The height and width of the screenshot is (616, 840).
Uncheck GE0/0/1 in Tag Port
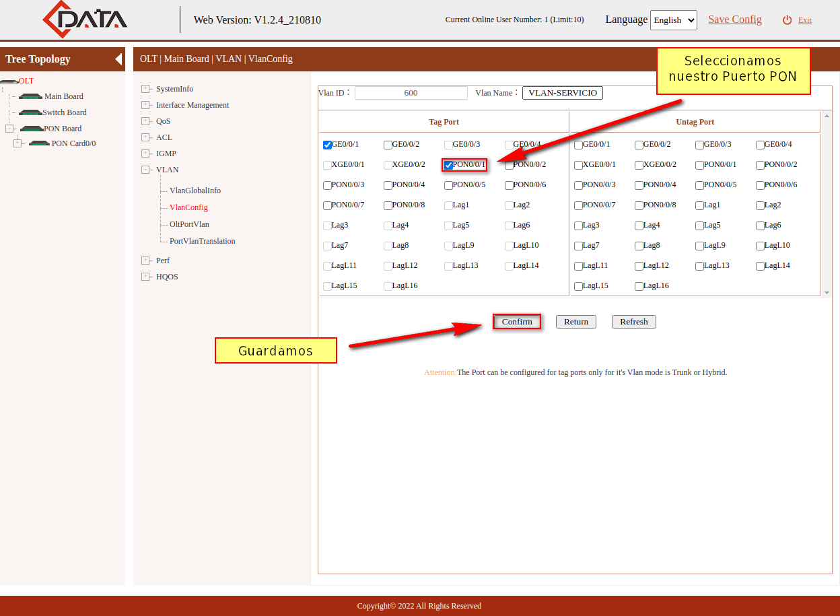point(328,145)
